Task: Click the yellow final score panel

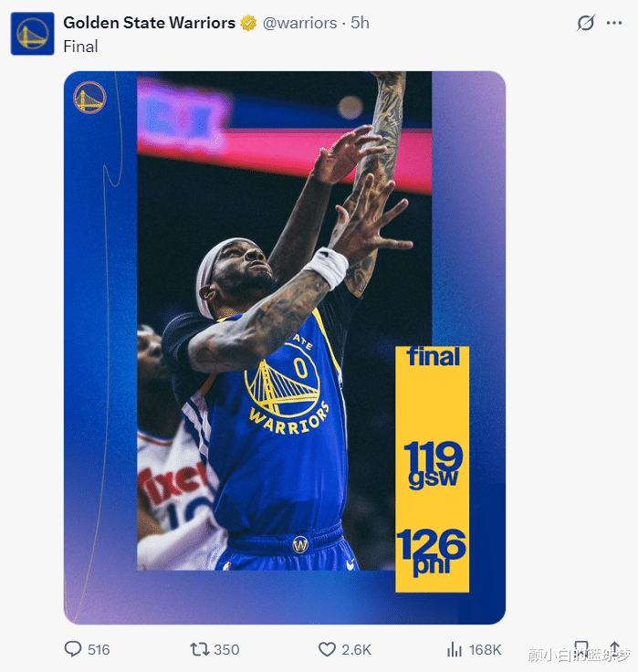Action: coord(432,468)
